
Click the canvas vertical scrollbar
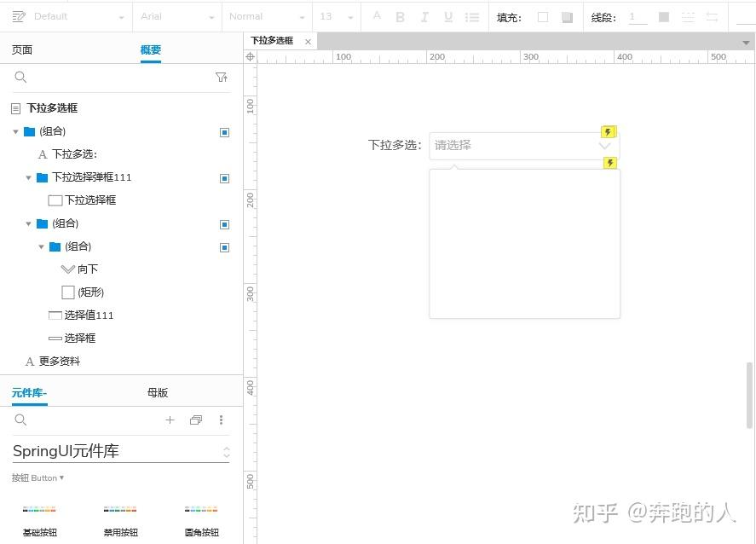pos(749,395)
